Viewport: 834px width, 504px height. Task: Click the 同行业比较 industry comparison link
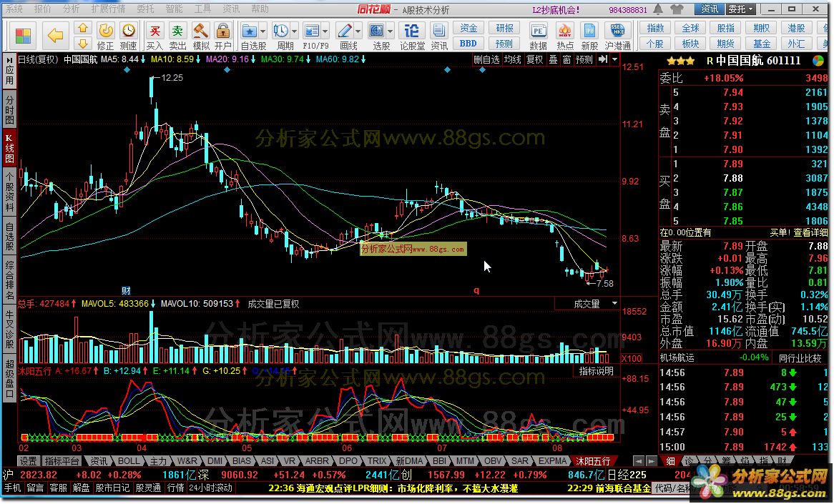tap(800, 357)
